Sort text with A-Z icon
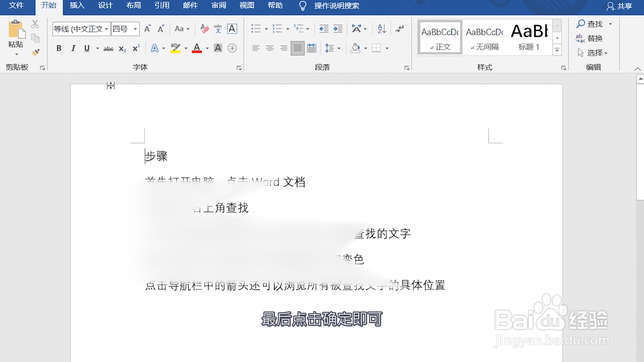644x362 pixels. pos(382,29)
